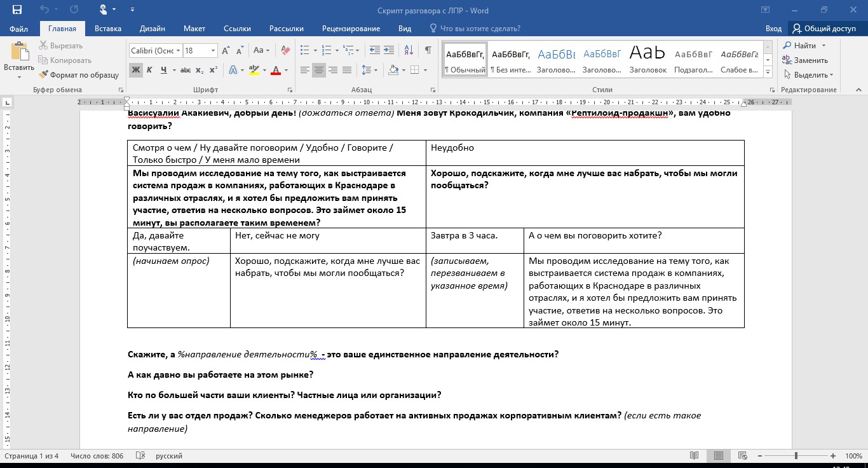
Task: Open the numbered list dropdown arrow
Action: (x=337, y=50)
